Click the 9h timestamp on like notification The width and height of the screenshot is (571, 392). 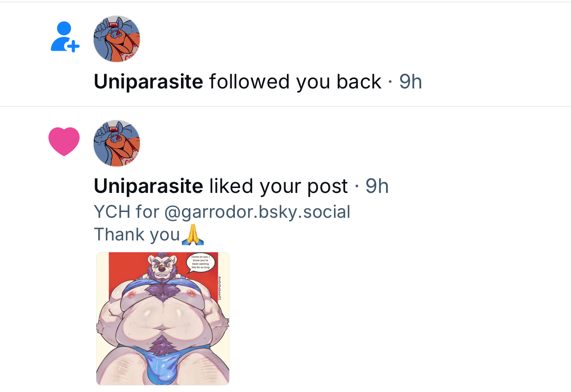point(377,186)
